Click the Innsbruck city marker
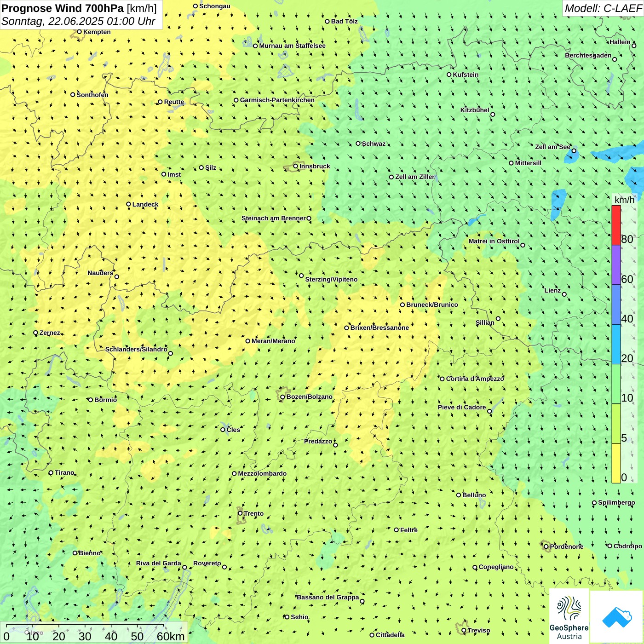The height and width of the screenshot is (644, 644). [296, 166]
